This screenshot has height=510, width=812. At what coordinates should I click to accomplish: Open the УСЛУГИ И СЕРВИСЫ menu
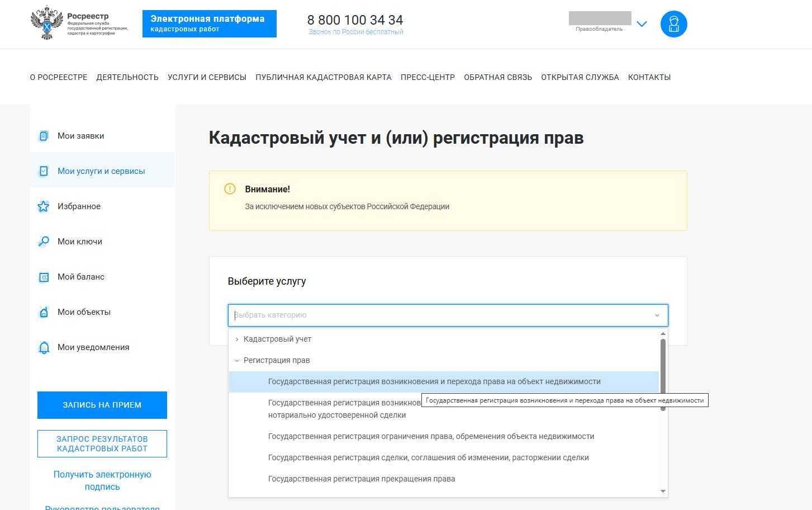tap(207, 77)
